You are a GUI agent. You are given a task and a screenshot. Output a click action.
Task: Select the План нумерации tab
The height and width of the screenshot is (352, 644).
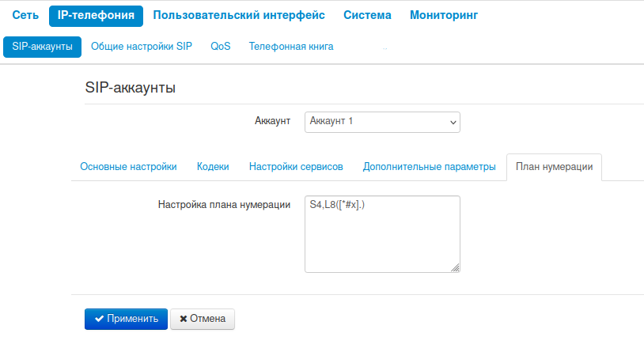click(x=554, y=167)
